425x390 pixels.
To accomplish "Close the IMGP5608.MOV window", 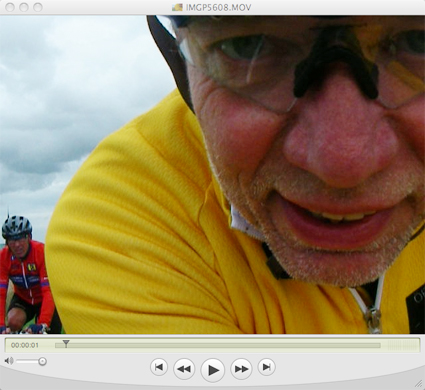I will [10, 7].
